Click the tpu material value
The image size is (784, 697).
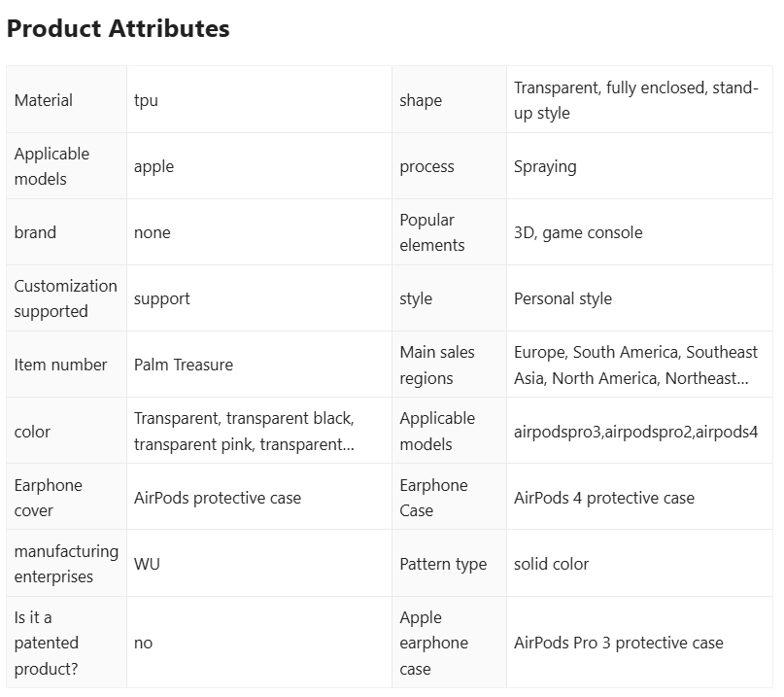146,100
